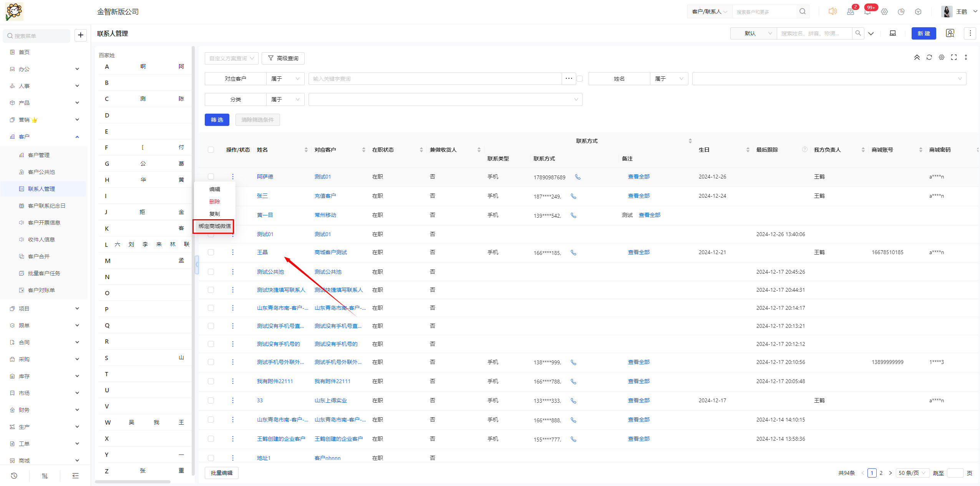980x486 pixels.
Task: Click the plus icon beside menu search
Action: tap(80, 35)
